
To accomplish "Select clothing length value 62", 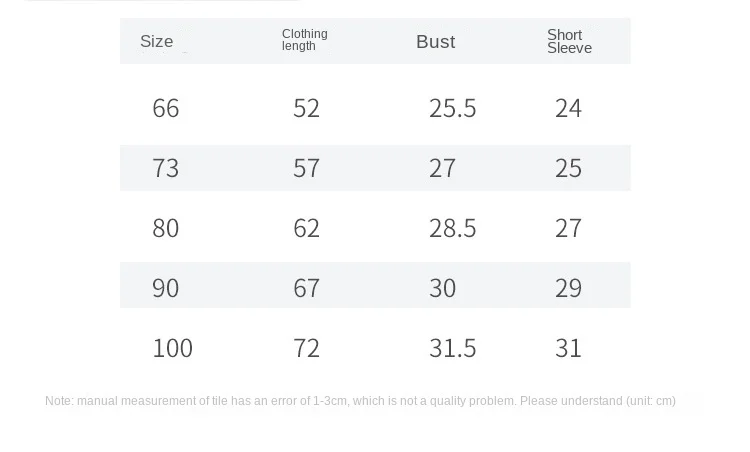I will pyautogui.click(x=306, y=228).
